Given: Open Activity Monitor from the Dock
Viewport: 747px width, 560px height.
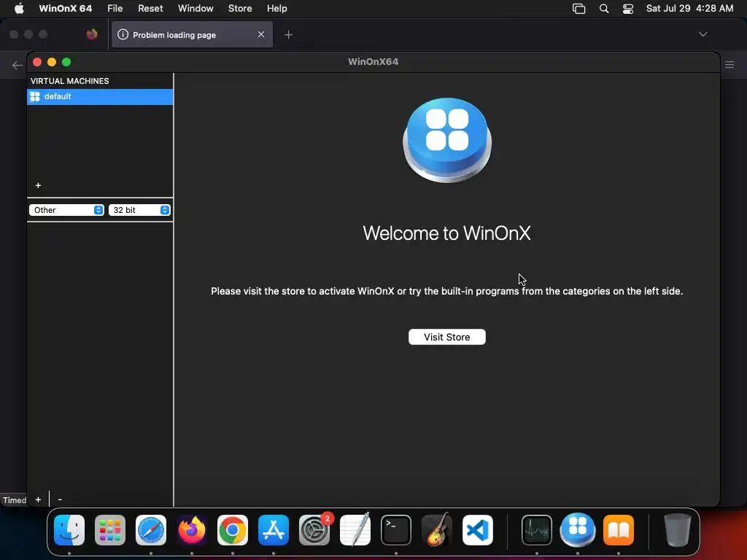Looking at the screenshot, I should 537,530.
